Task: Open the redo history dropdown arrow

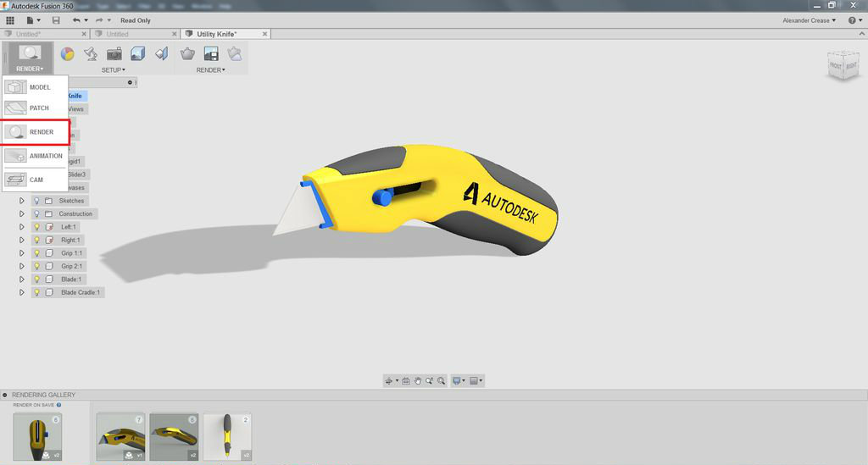Action: [109, 20]
